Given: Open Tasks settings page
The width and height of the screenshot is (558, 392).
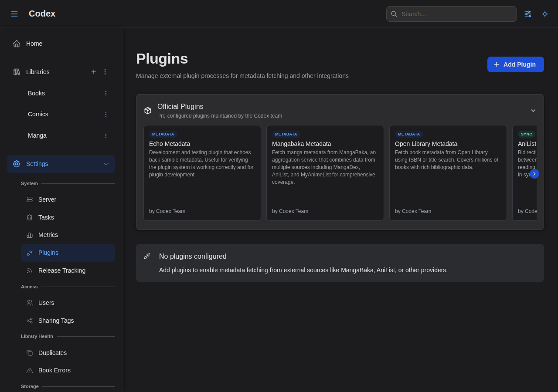Looking at the screenshot, I should 68,217.
